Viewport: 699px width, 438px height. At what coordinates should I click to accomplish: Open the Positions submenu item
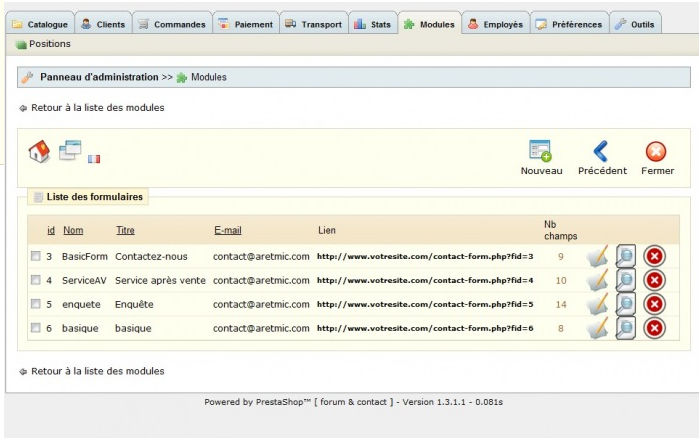49,44
